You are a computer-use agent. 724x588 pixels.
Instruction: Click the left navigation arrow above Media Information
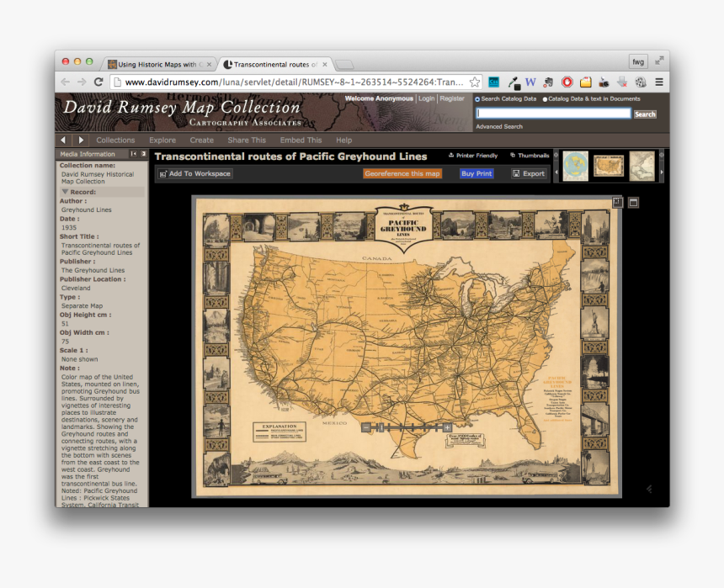[x=63, y=140]
